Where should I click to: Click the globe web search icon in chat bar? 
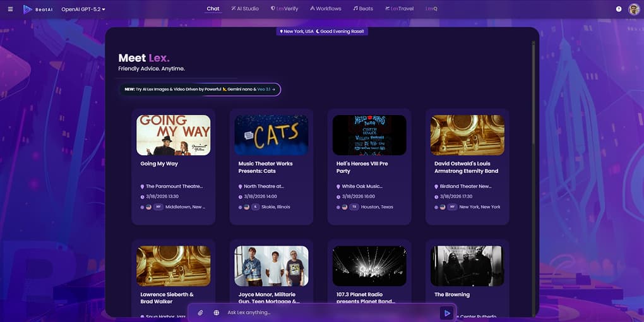217,313
